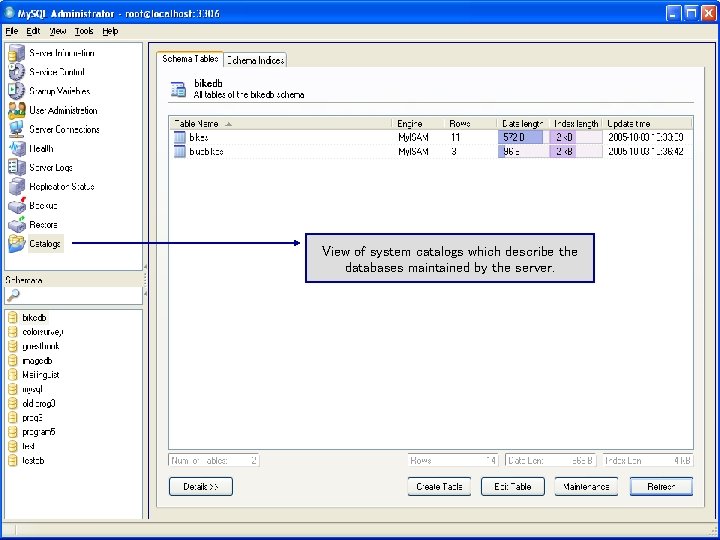Click the guestbook database icon

[13, 346]
